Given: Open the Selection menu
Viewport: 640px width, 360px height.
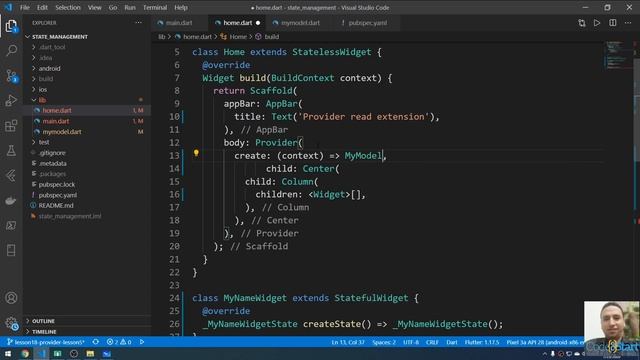Looking at the screenshot, I should point(68,7).
